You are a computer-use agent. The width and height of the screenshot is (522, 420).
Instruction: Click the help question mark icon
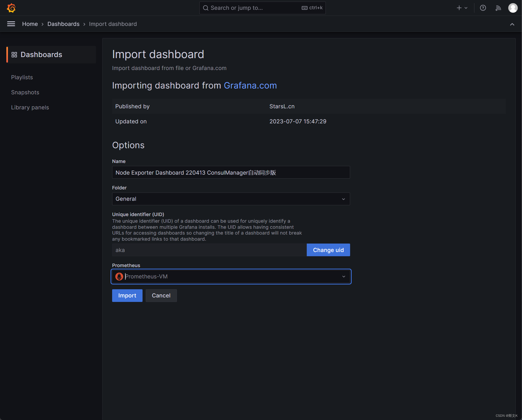pos(483,8)
